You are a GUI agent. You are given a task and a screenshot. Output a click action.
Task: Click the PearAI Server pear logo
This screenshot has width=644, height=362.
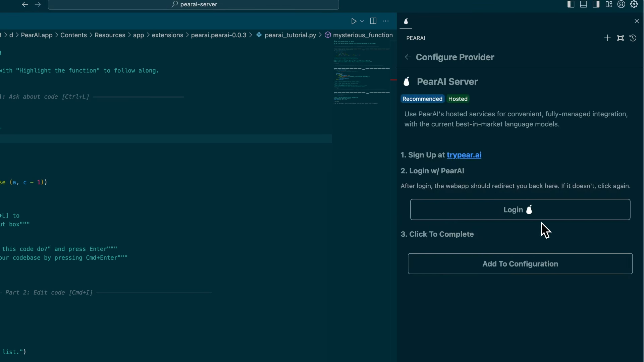tap(407, 81)
